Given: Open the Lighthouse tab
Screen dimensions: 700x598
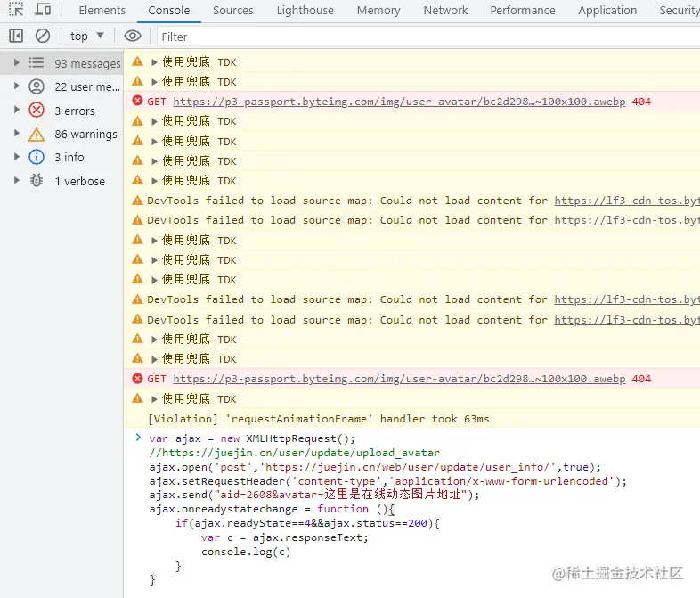Looking at the screenshot, I should [305, 11].
